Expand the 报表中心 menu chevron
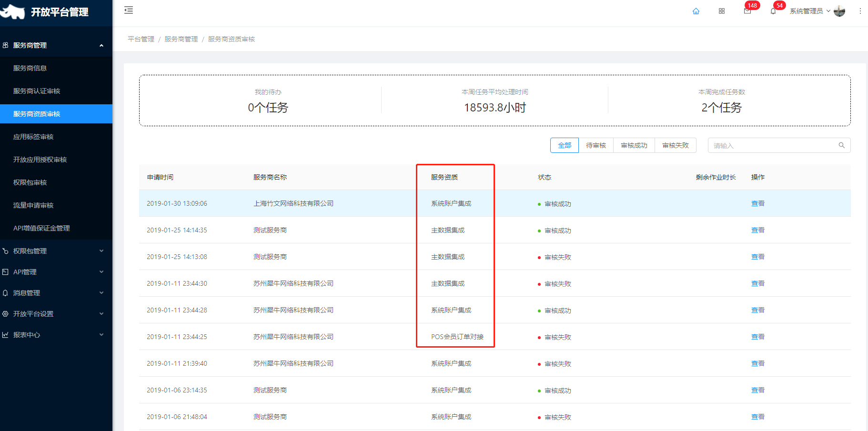Image resolution: width=868 pixels, height=431 pixels. (x=101, y=335)
